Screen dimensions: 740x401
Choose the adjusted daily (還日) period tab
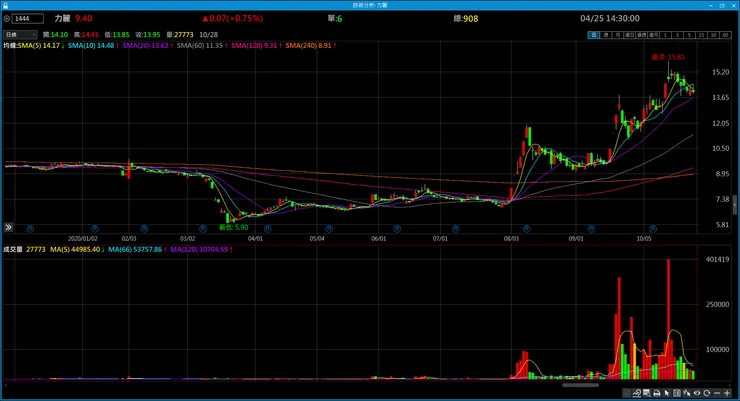click(x=630, y=35)
